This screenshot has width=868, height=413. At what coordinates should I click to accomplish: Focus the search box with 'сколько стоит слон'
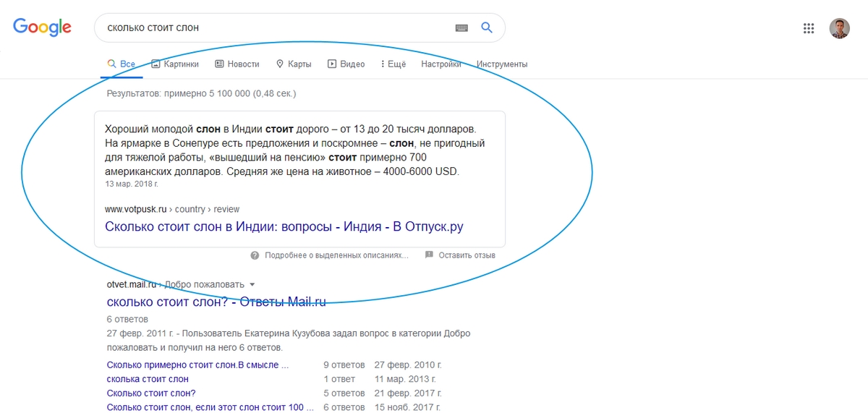pyautogui.click(x=275, y=28)
